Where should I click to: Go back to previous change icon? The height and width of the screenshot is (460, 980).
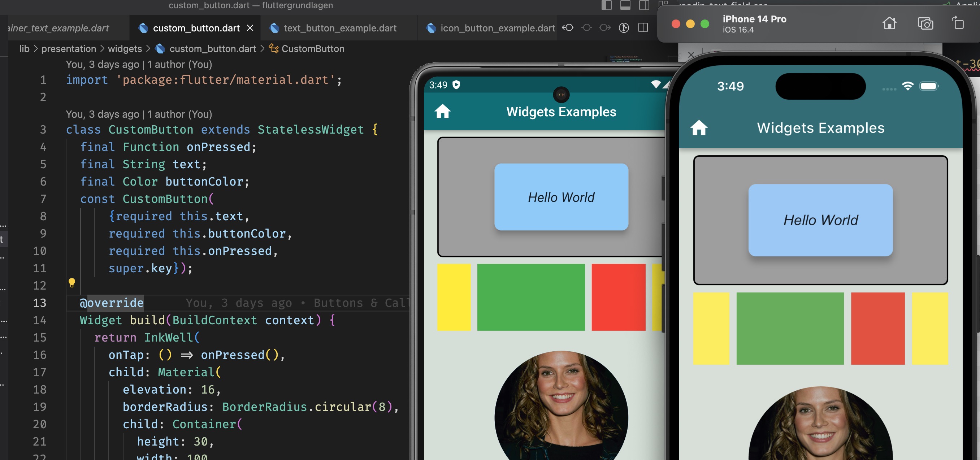568,27
